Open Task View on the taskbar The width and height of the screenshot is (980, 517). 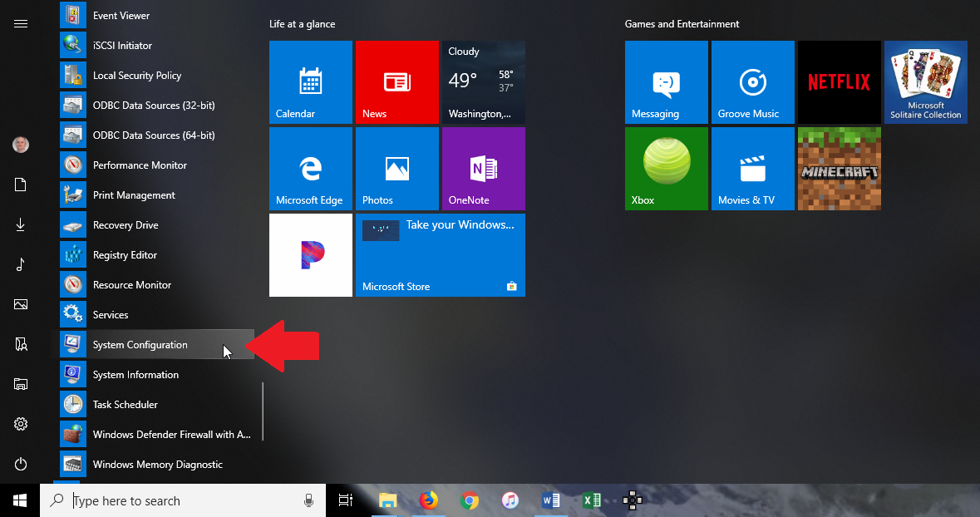point(346,500)
